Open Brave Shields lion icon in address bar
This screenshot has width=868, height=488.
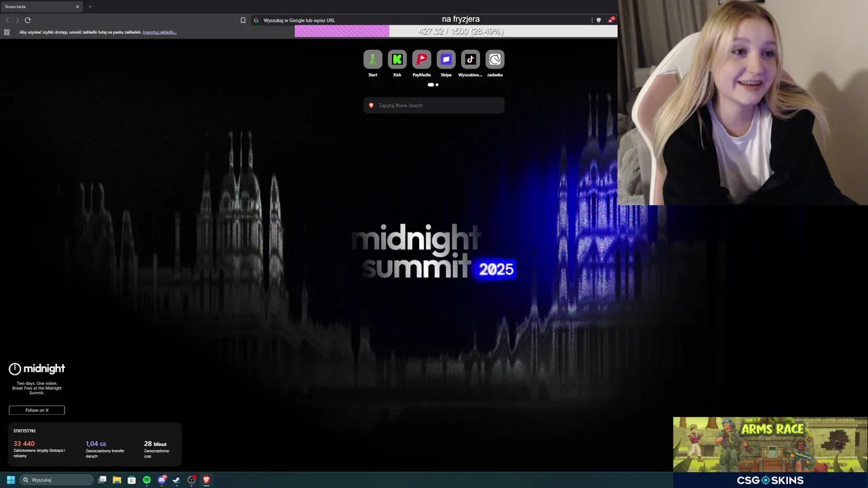(x=598, y=20)
